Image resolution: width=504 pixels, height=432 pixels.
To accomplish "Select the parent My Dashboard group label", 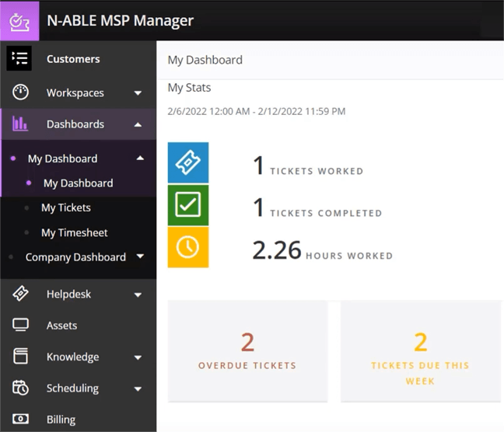I will click(x=62, y=159).
